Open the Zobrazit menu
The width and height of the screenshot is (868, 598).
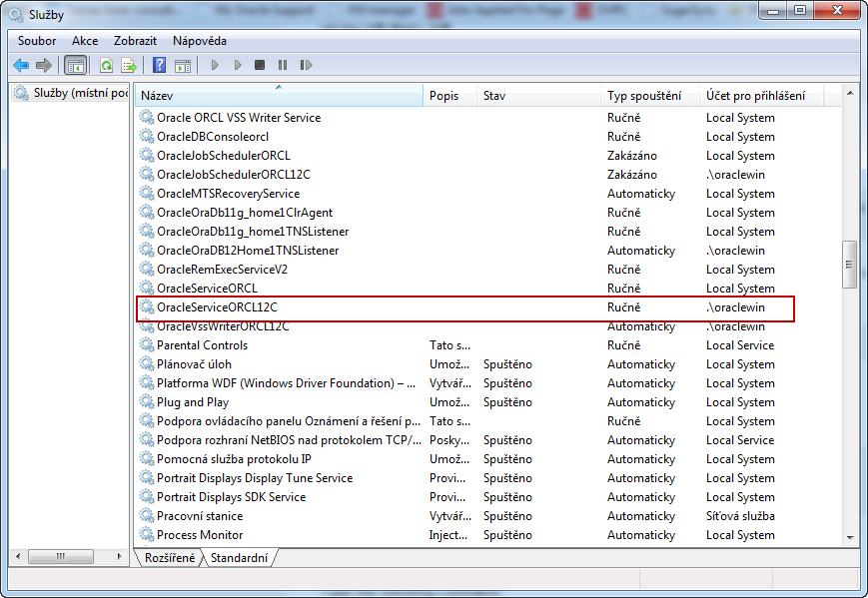click(135, 41)
